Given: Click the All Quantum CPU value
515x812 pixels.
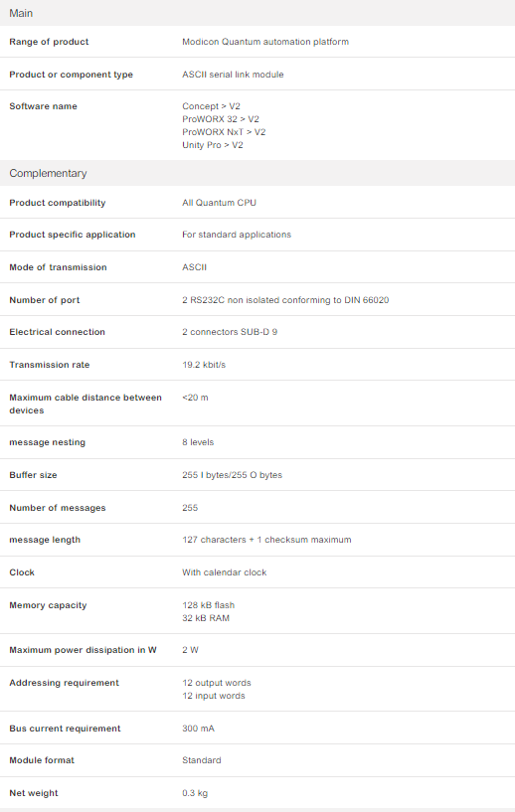Looking at the screenshot, I should click(x=219, y=203).
